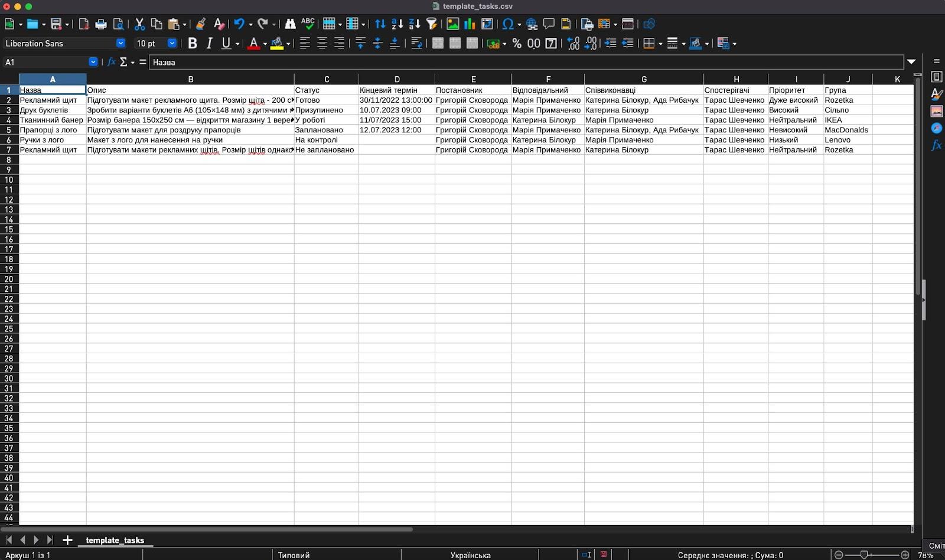The height and width of the screenshot is (560, 945).
Task: Sort ascending with the A-Z icon
Action: (397, 24)
